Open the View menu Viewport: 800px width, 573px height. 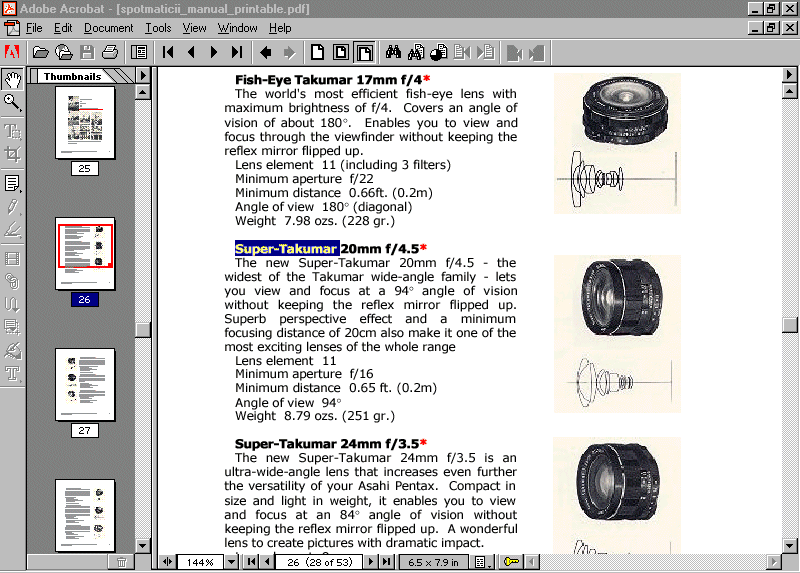tap(194, 28)
